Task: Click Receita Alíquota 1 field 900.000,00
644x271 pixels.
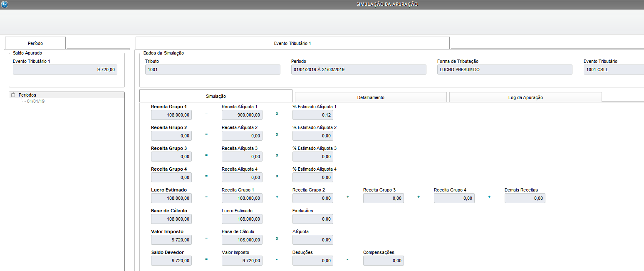Action: 242,115
